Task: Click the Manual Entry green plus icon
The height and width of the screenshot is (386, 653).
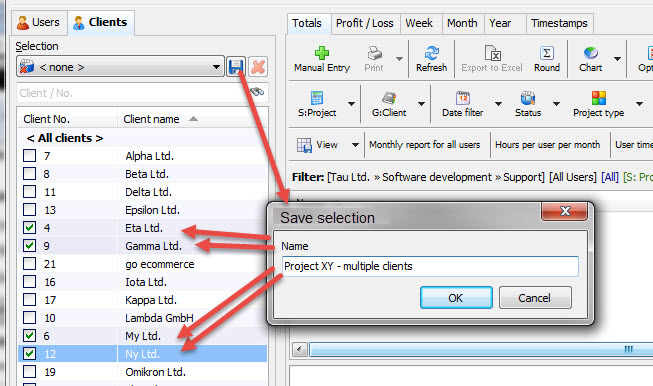Action: point(322,53)
